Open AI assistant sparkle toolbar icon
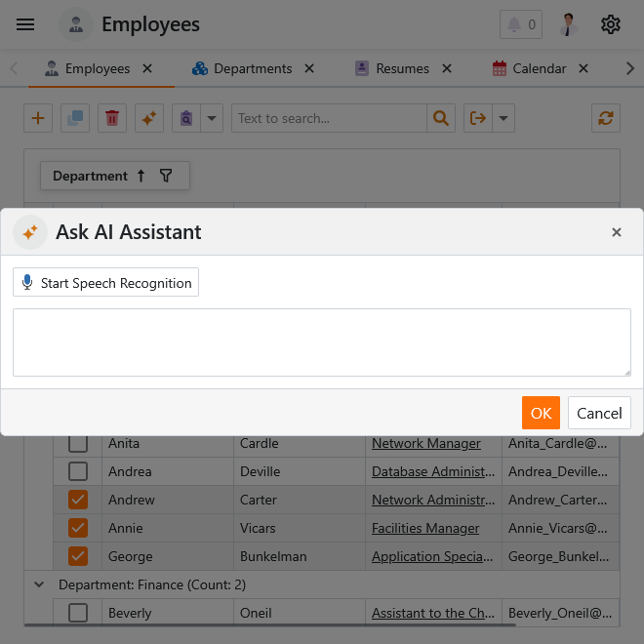This screenshot has height=644, width=644. click(x=149, y=118)
